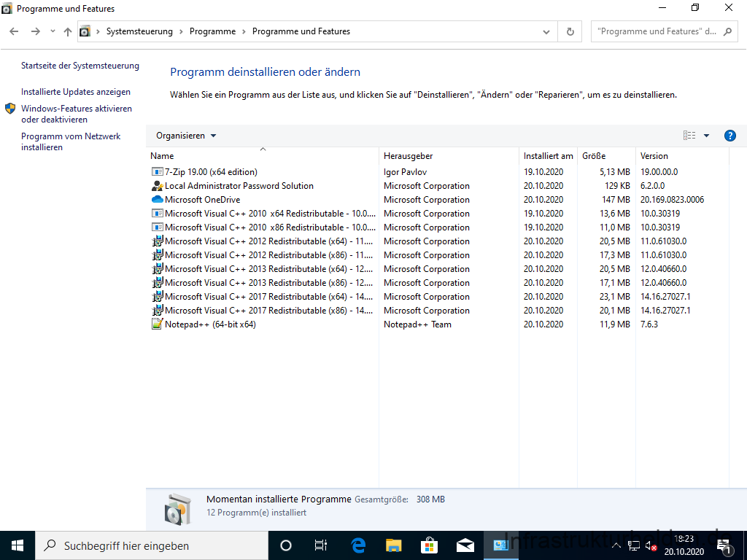Sort by the Herausgeber column header
Viewport: 747px width, 560px height.
click(449, 156)
